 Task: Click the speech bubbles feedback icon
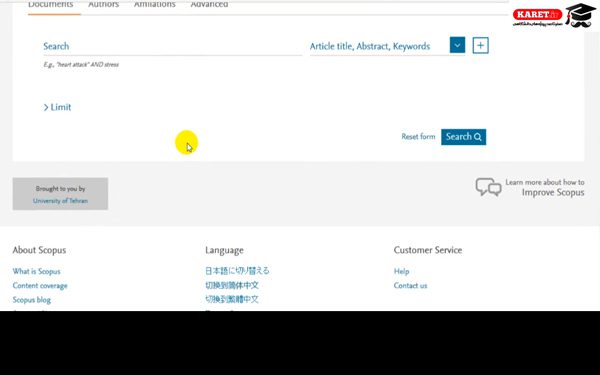488,187
